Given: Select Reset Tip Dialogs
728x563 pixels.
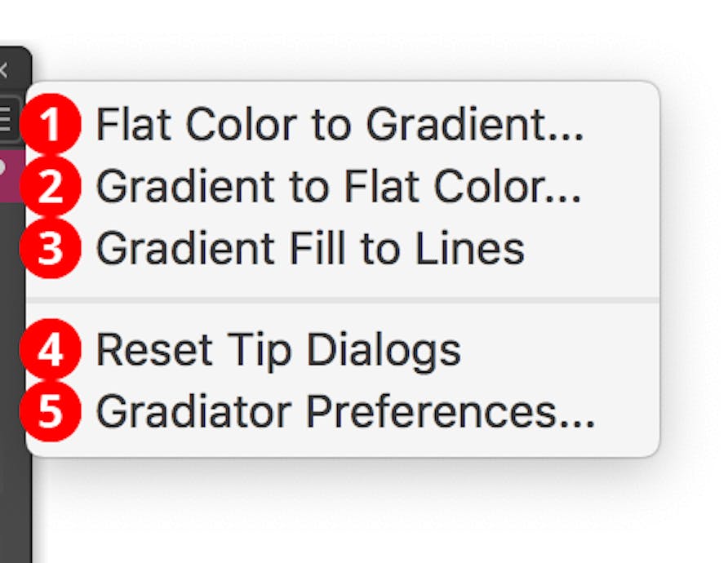Looking at the screenshot, I should (x=277, y=351).
